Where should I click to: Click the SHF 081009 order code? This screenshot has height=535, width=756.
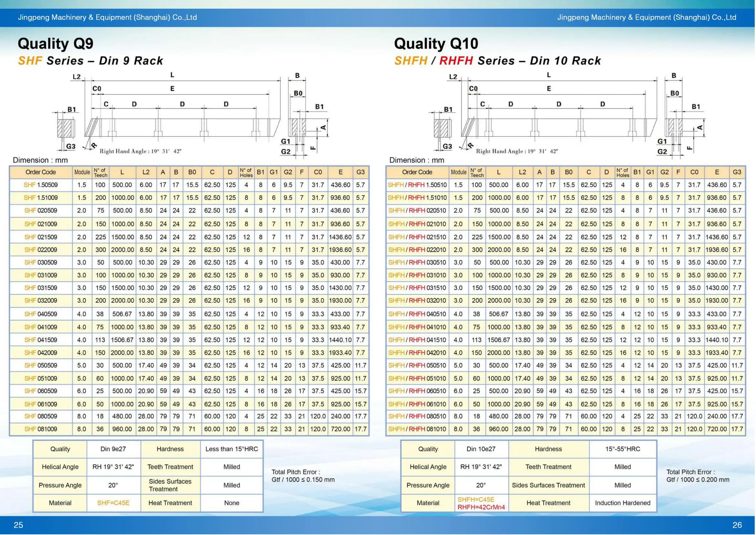[40, 430]
